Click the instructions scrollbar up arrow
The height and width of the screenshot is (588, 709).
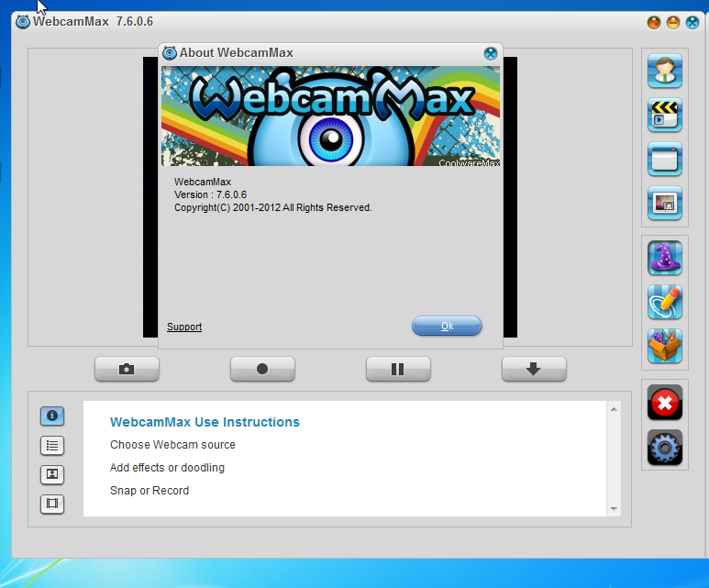[x=614, y=409]
